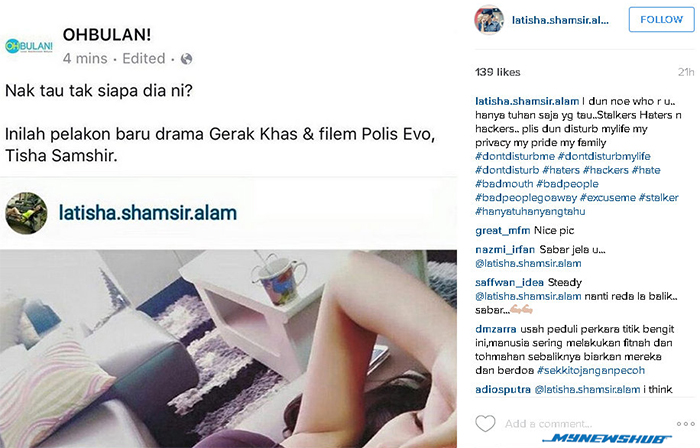This screenshot has height=448, width=700.
Task: Click the OHBULAN! page logo
Action: 29,46
